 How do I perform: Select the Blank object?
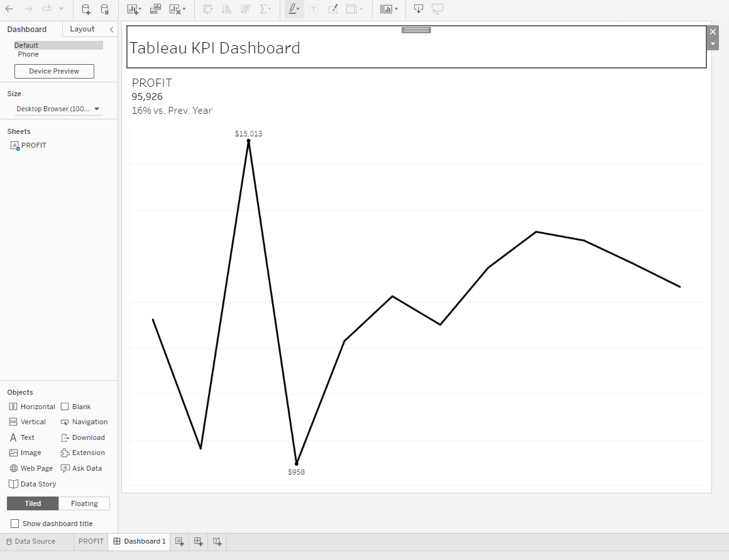tap(76, 407)
